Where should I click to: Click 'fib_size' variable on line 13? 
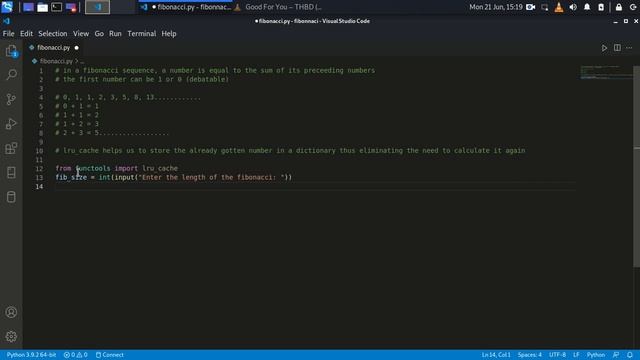pyautogui.click(x=71, y=177)
